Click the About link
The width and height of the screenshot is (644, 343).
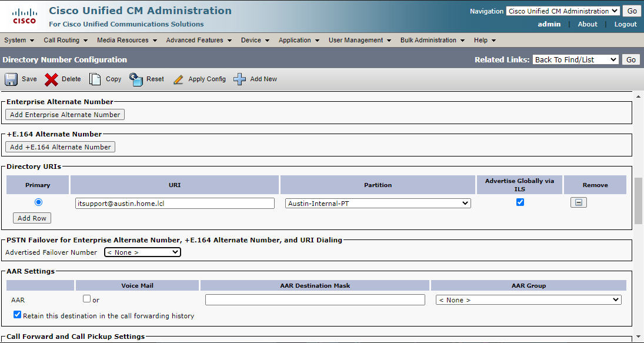(x=588, y=24)
